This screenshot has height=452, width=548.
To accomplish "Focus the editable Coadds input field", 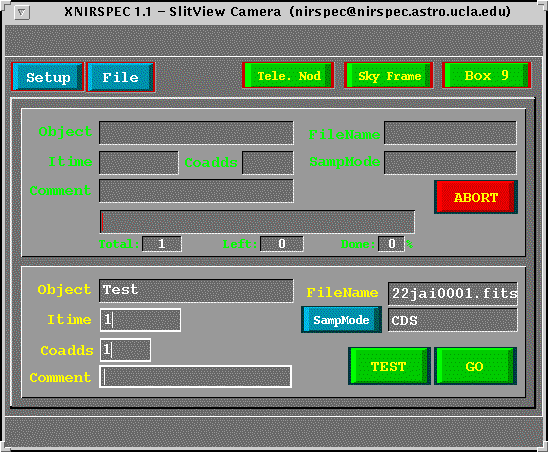I will point(125,350).
